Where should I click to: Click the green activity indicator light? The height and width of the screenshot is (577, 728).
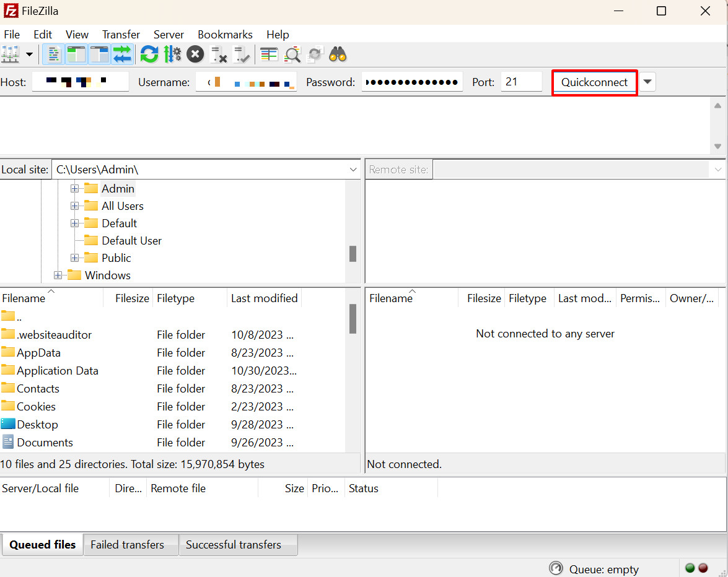(690, 568)
